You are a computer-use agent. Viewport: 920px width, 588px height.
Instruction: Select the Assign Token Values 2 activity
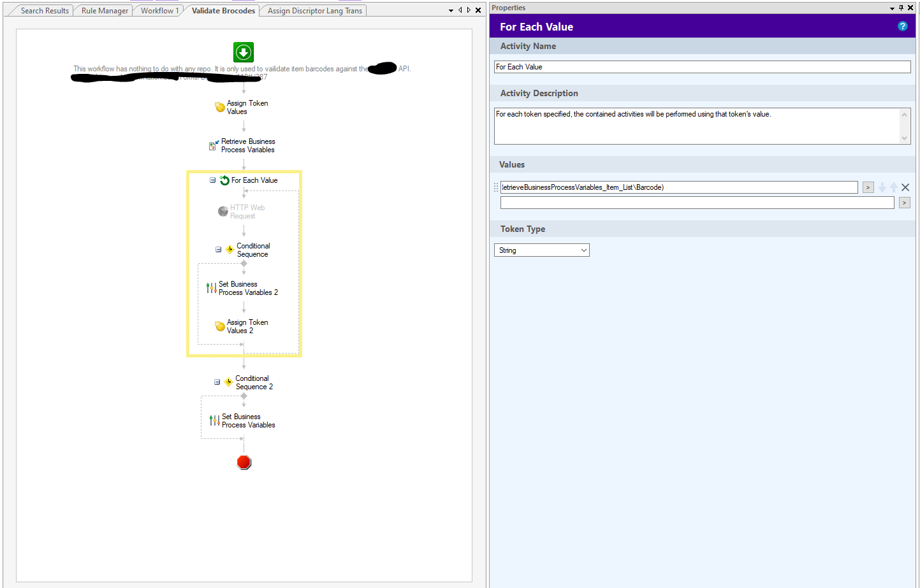(242, 326)
